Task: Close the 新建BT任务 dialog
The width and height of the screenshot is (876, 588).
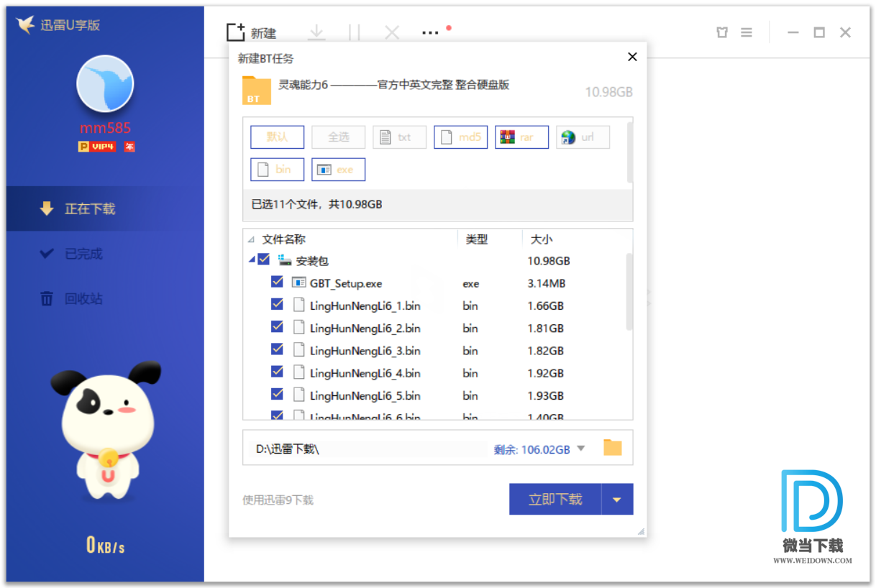Action: [x=632, y=57]
